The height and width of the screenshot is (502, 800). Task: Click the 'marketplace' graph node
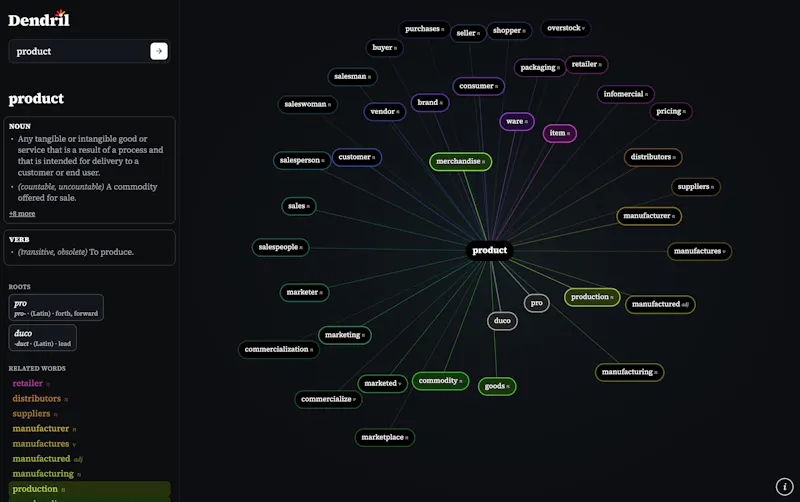click(385, 438)
